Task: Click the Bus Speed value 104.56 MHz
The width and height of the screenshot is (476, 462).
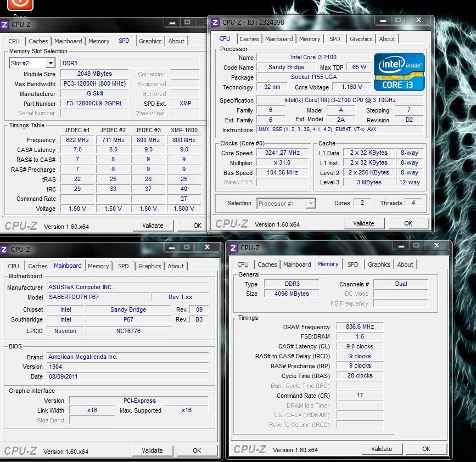Action: (x=282, y=172)
